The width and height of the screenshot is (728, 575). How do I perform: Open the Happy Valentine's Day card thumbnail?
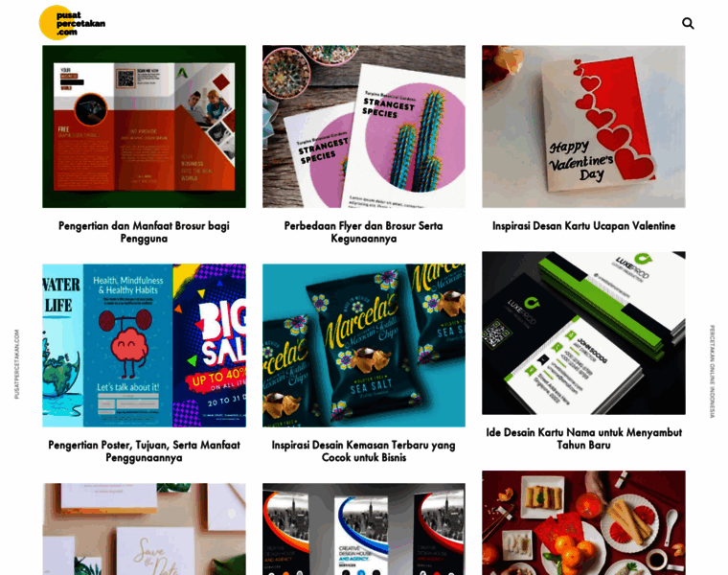[583, 126]
